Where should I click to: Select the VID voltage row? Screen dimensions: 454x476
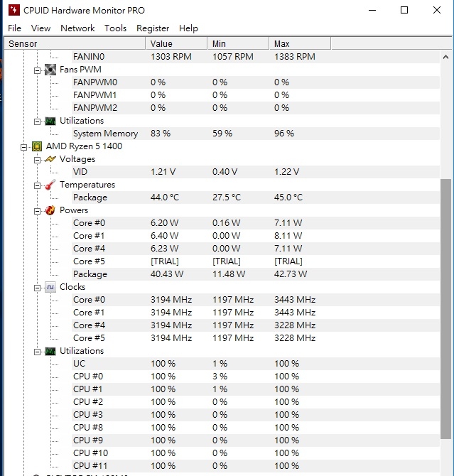255,172
